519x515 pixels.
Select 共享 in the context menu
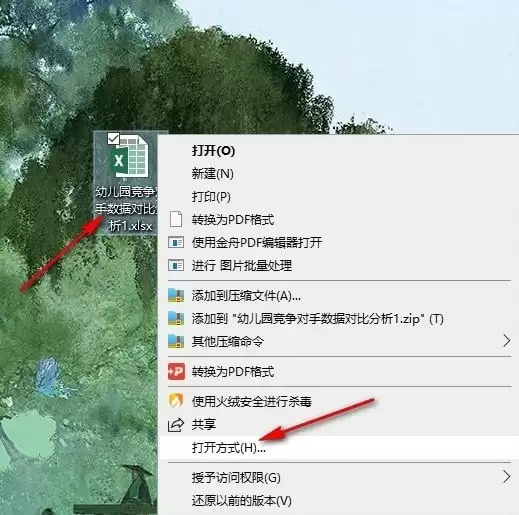pos(204,424)
